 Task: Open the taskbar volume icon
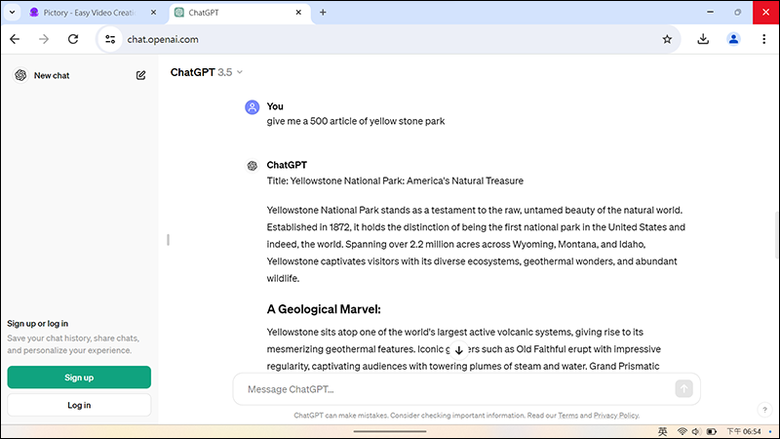[696, 432]
